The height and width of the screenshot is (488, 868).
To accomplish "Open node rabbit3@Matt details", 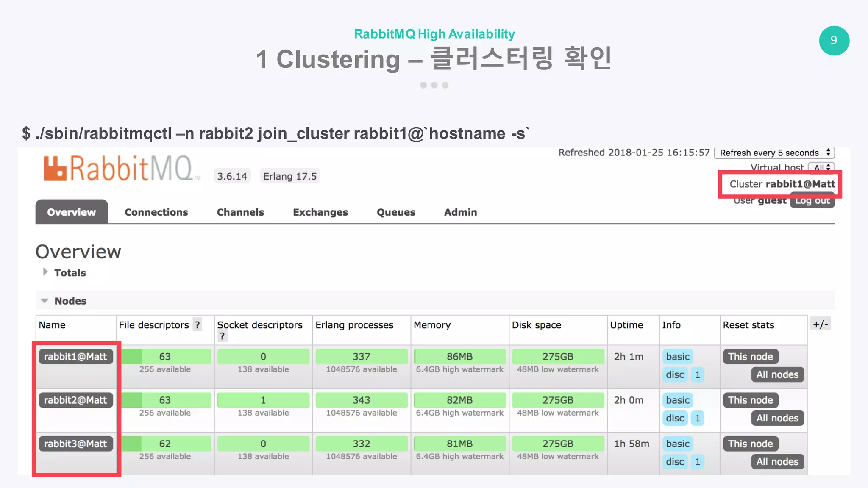I will 75,444.
